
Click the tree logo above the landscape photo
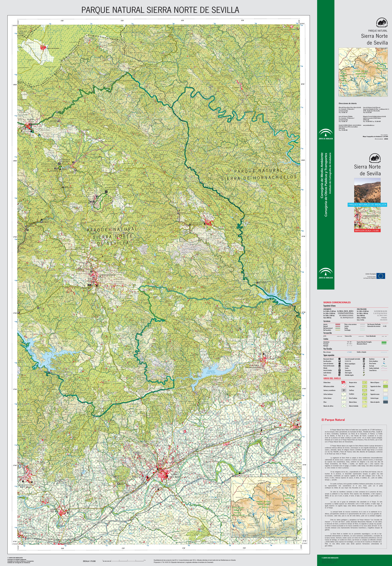coord(375,158)
